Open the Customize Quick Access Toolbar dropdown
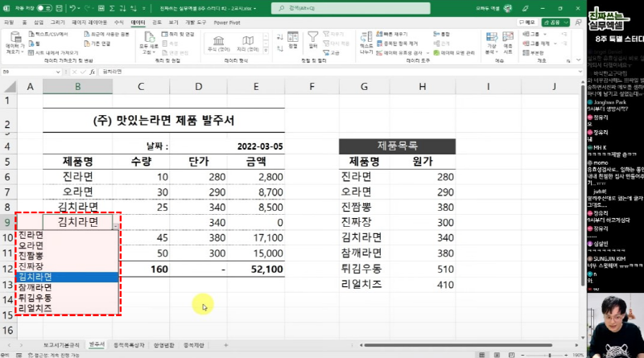This screenshot has height=358, width=644. (144, 8)
